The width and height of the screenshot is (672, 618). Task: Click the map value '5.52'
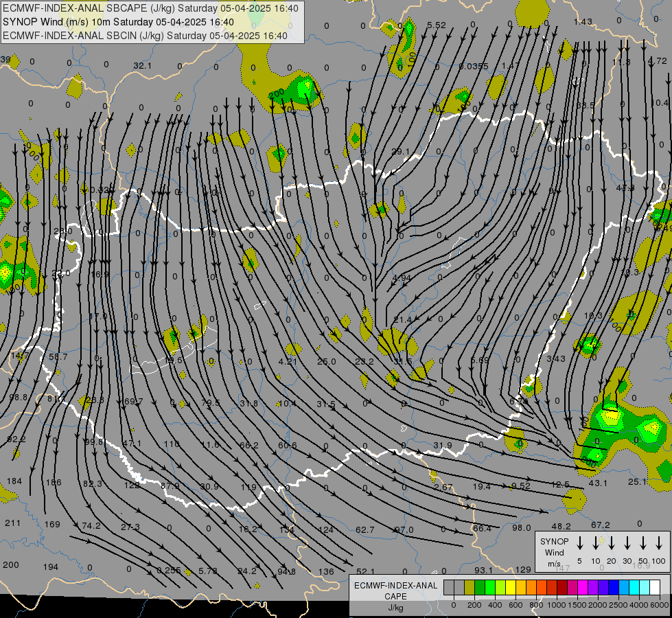[x=437, y=25]
